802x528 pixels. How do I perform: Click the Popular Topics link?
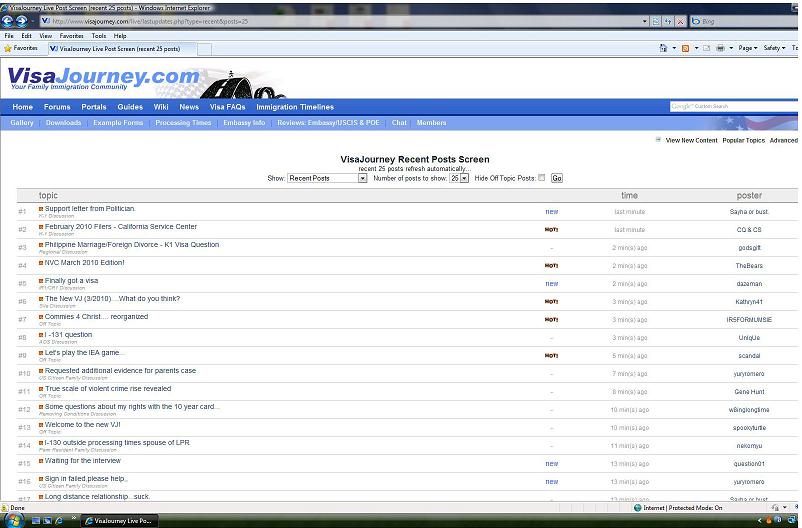tap(744, 140)
